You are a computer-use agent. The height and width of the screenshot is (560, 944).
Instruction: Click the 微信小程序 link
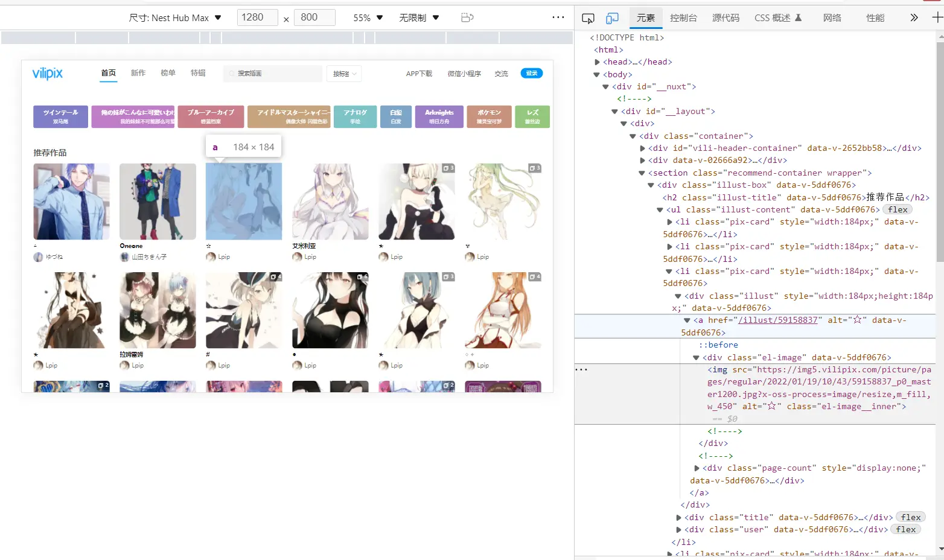[x=464, y=74]
